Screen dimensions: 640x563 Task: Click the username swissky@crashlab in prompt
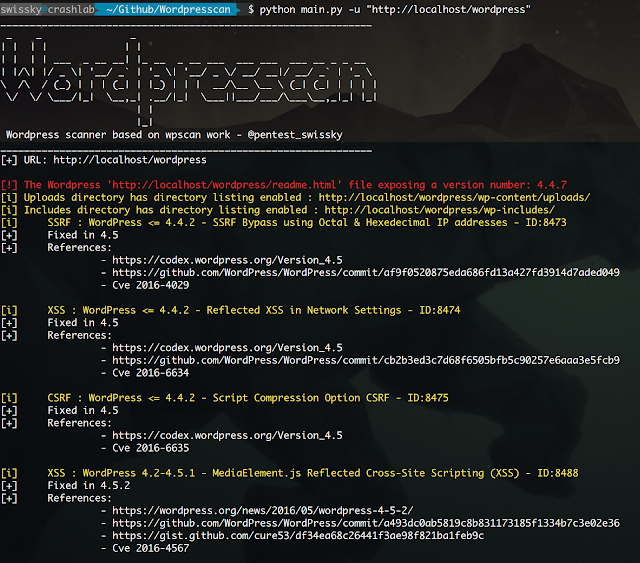coord(48,9)
